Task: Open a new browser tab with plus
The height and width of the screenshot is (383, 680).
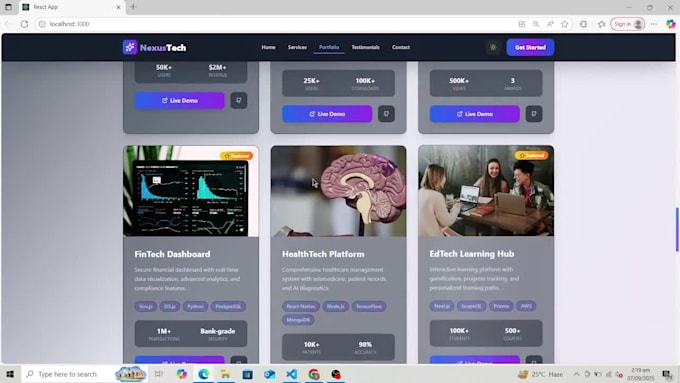Action: tap(133, 7)
